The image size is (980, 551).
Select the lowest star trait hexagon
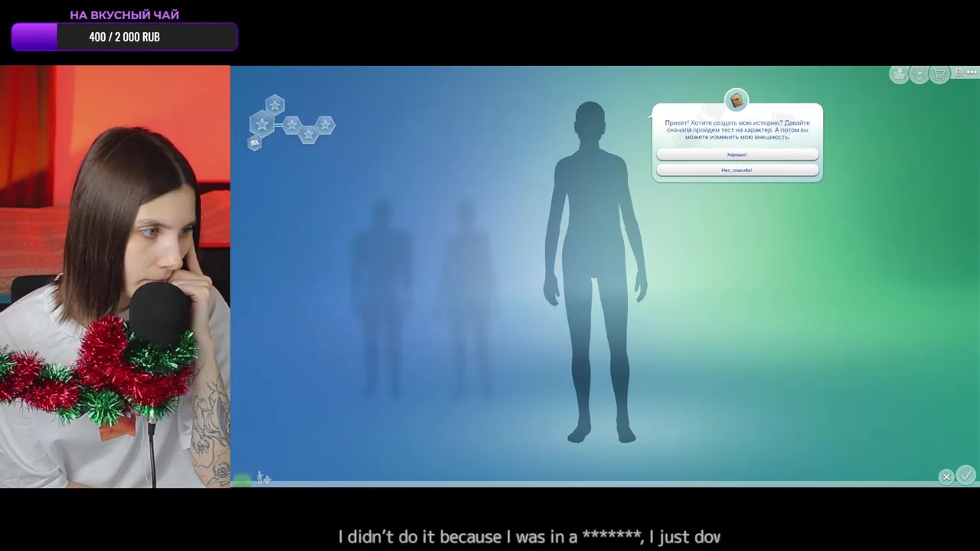pos(309,135)
